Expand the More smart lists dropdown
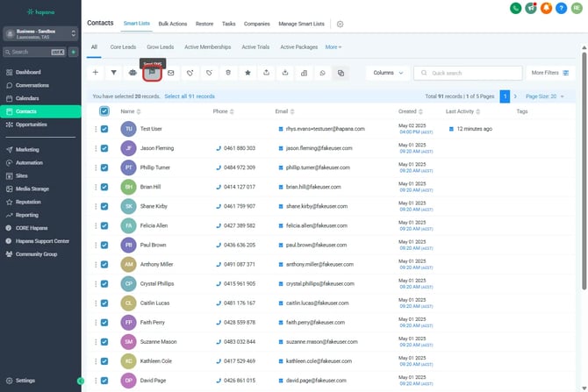 (x=333, y=46)
